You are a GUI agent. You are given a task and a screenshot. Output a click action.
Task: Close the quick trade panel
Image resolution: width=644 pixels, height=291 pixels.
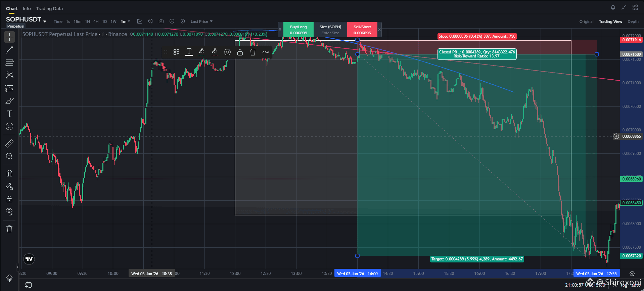click(379, 30)
